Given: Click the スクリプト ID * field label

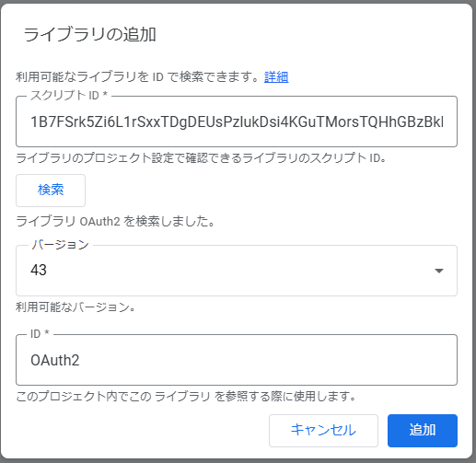Looking at the screenshot, I should click(69, 96).
